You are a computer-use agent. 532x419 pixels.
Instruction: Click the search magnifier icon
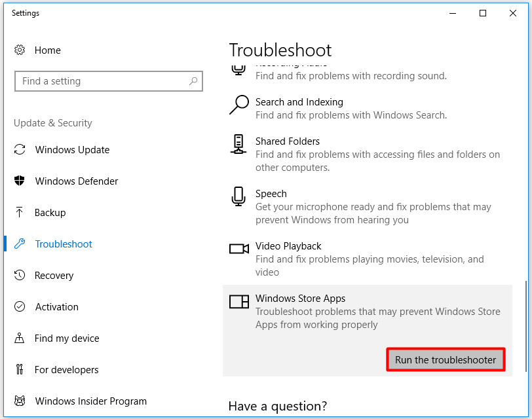pos(193,81)
